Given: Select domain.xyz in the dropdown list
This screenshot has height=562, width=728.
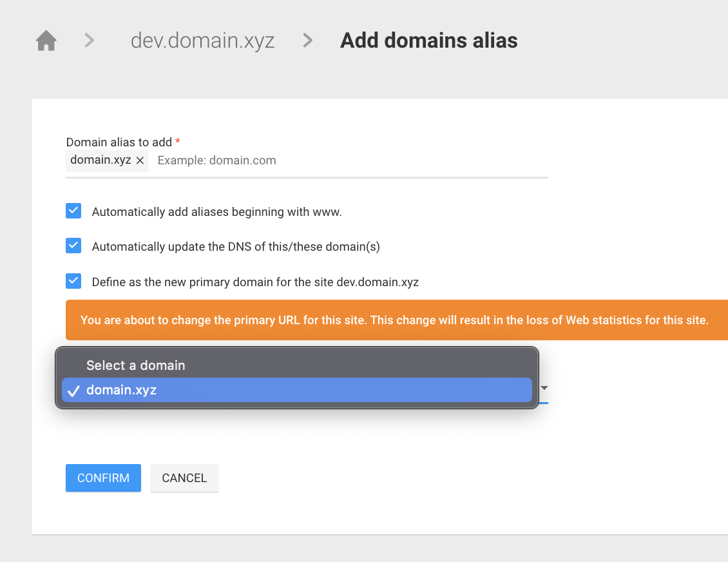Looking at the screenshot, I should coord(297,390).
